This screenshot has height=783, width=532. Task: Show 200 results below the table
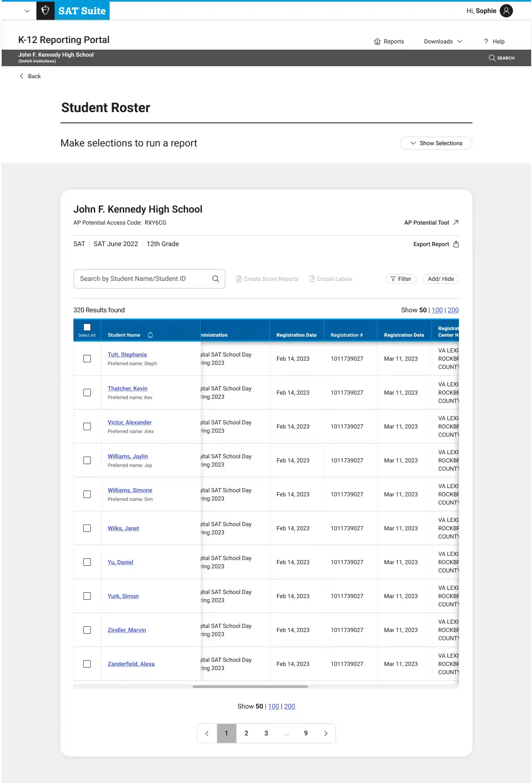[x=290, y=706]
